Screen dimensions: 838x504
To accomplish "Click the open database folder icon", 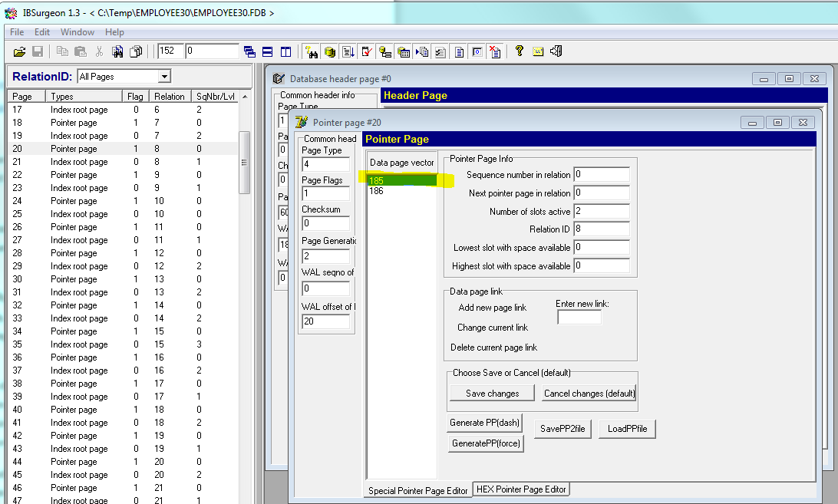I will click(20, 51).
